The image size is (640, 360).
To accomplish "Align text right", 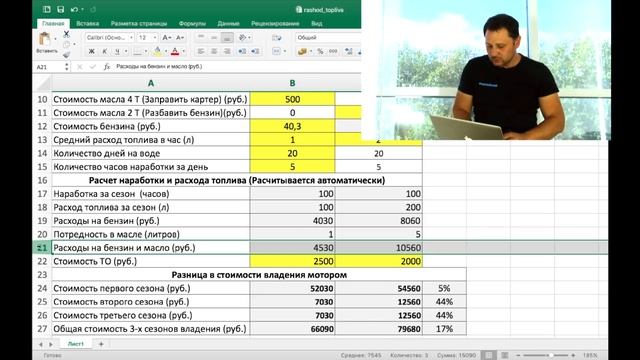I will (x=227, y=51).
